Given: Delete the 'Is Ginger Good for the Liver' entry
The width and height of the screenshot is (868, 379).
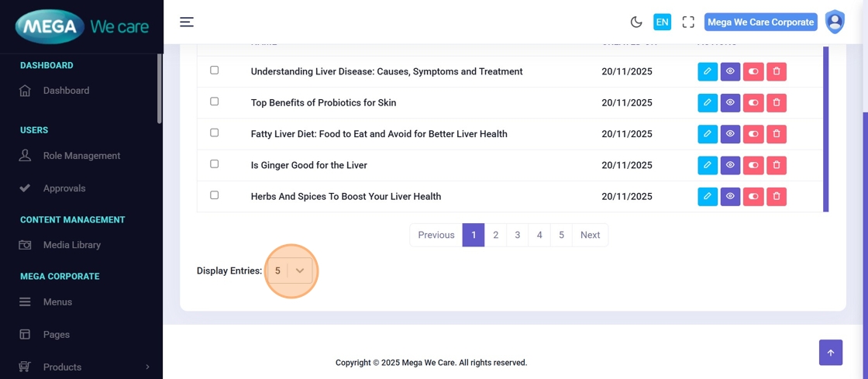Looking at the screenshot, I should (x=777, y=165).
